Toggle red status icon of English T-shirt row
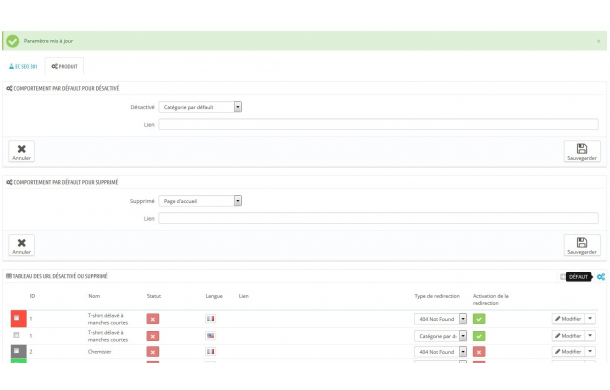The image size is (610, 390). (153, 336)
